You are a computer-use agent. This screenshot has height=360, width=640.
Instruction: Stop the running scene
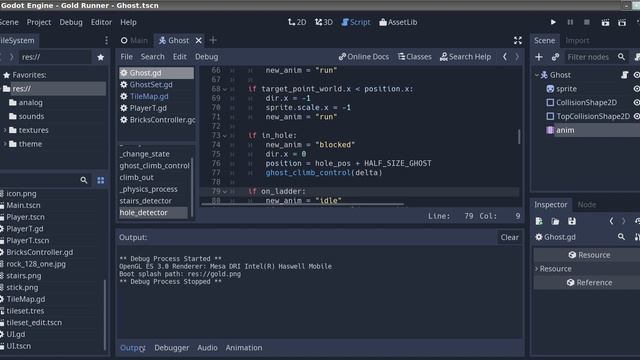[587, 22]
